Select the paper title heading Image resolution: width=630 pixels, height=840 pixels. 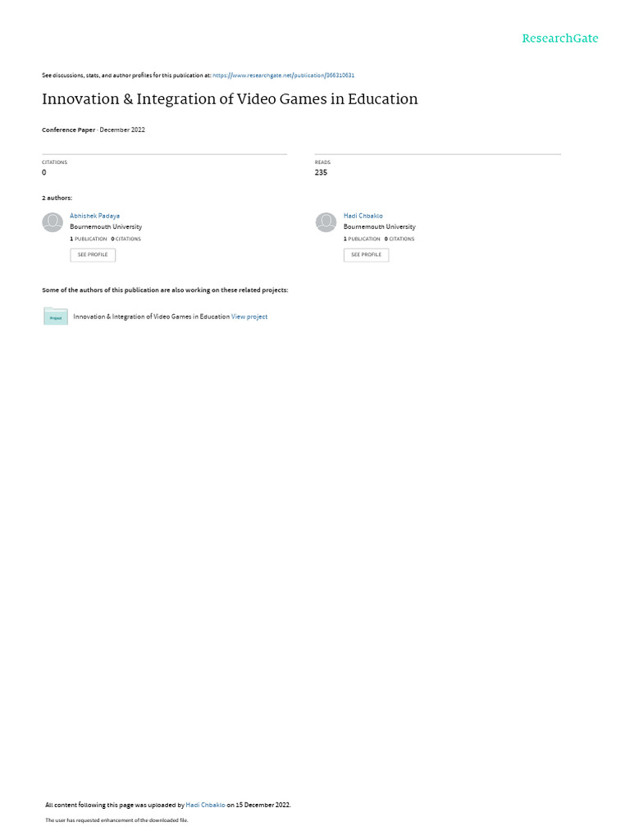230,99
